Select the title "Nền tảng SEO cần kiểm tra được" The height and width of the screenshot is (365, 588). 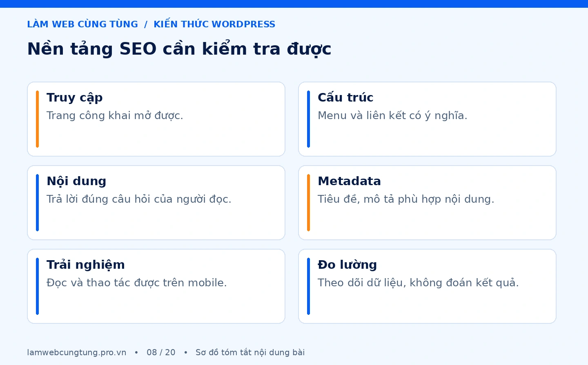(x=179, y=49)
